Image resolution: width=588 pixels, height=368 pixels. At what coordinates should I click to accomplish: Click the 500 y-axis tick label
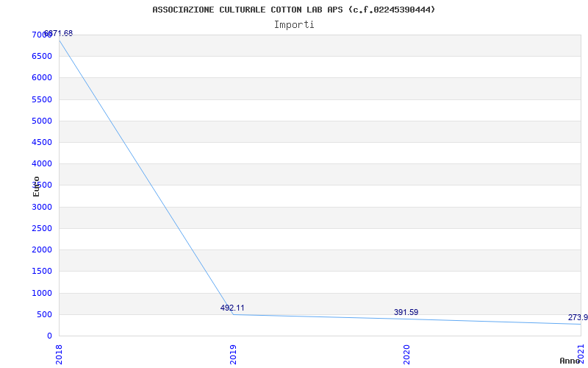point(45,315)
